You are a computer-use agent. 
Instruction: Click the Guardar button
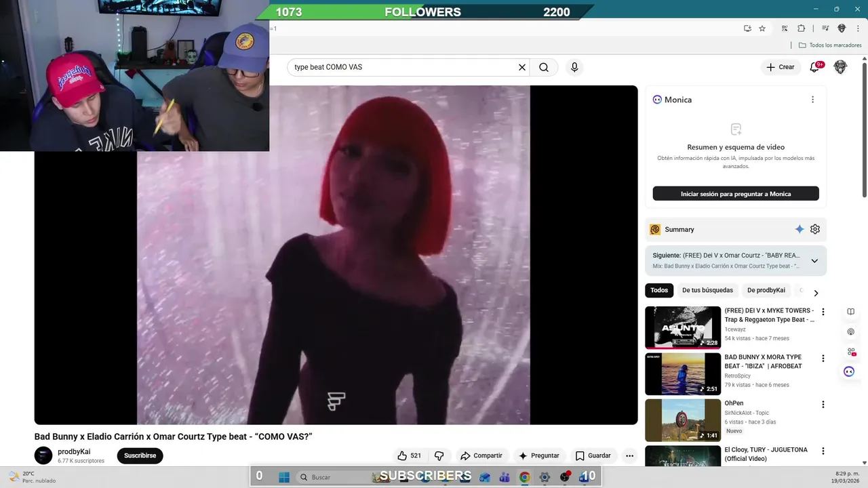(x=593, y=455)
